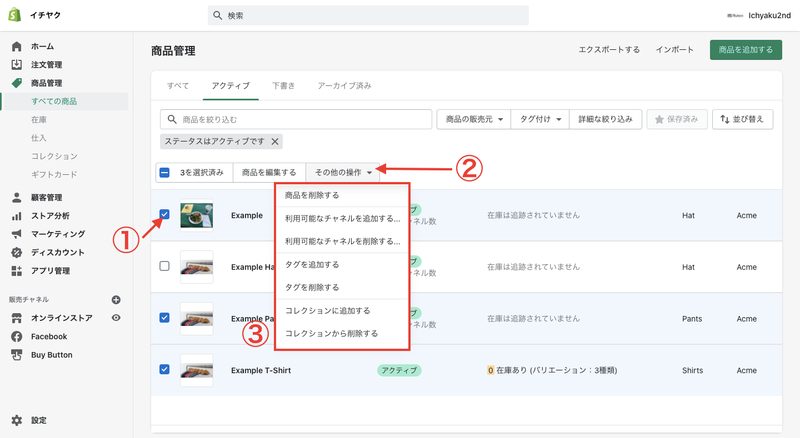Click the 商品を追加する button
This screenshot has width=800, height=438.
[745, 50]
